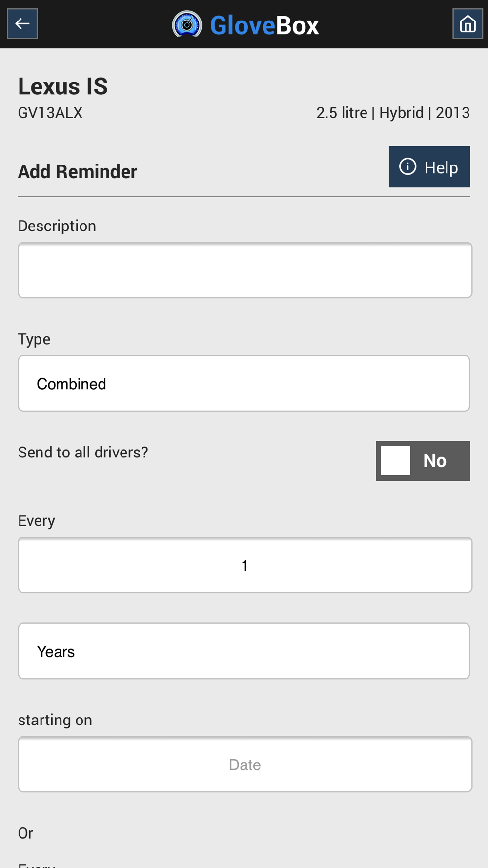Click the info icon in Help
This screenshot has width=488, height=868.
tap(407, 166)
